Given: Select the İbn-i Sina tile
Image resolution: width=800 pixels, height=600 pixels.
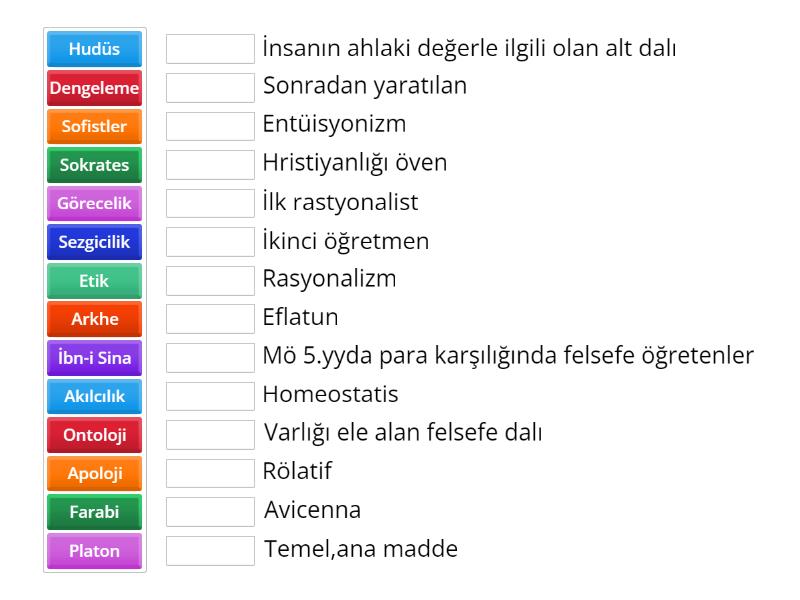Looking at the screenshot, I should (94, 357).
